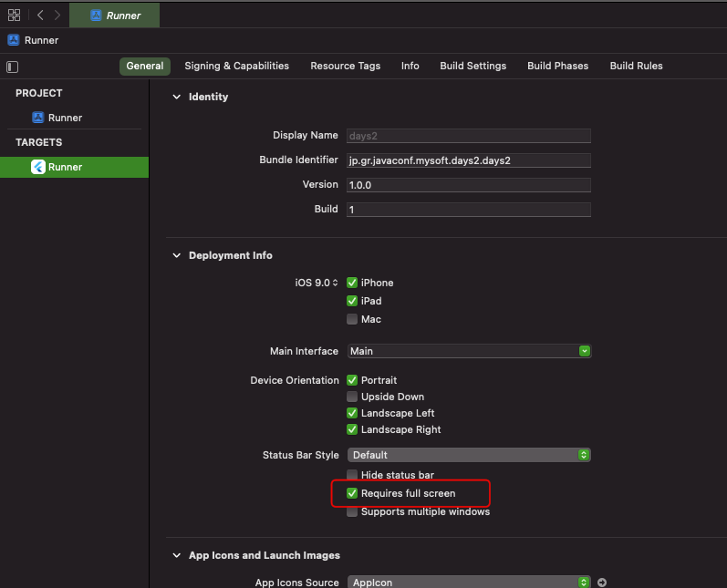Go back with the left chevron
The width and height of the screenshot is (727, 588).
pyautogui.click(x=40, y=15)
